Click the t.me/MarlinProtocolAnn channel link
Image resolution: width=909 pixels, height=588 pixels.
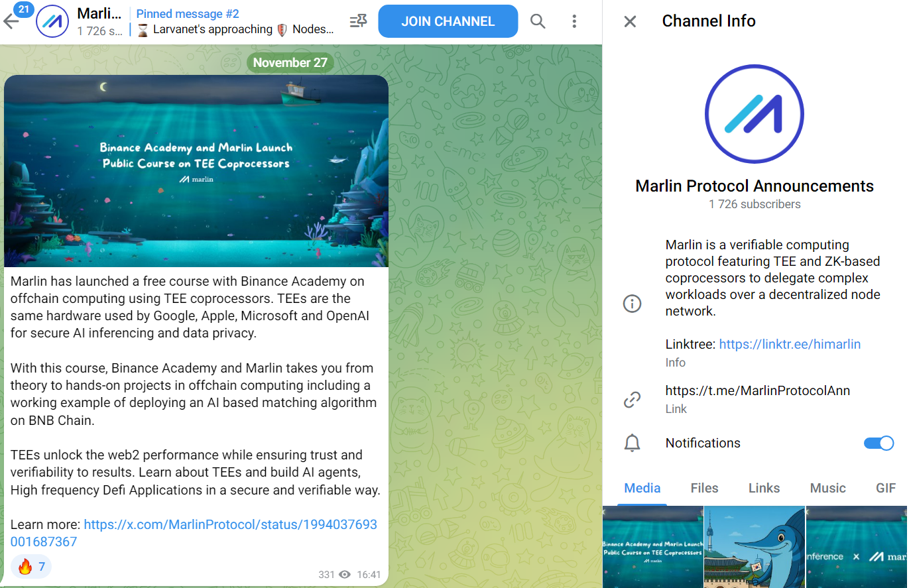pos(758,390)
